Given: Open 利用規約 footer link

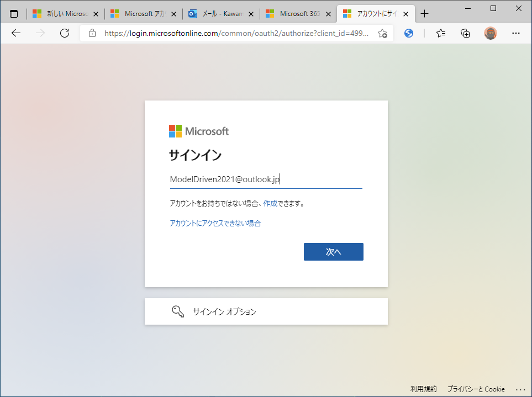Looking at the screenshot, I should (423, 389).
